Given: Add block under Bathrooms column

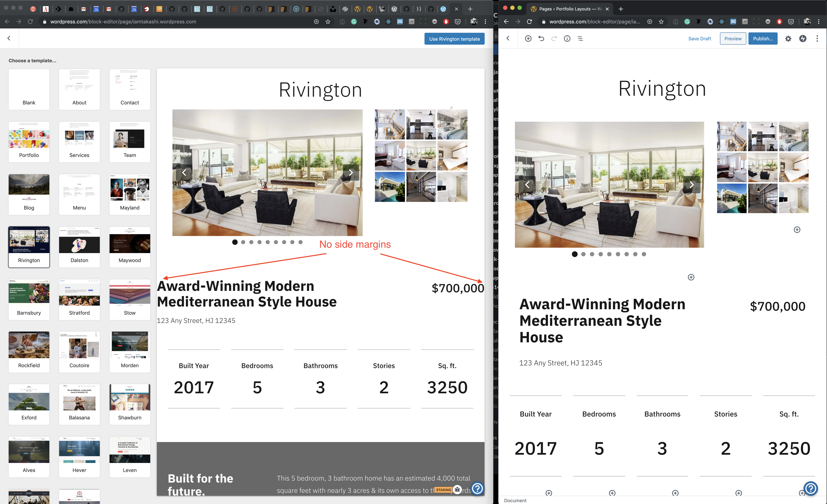Looking at the screenshot, I should (675, 493).
